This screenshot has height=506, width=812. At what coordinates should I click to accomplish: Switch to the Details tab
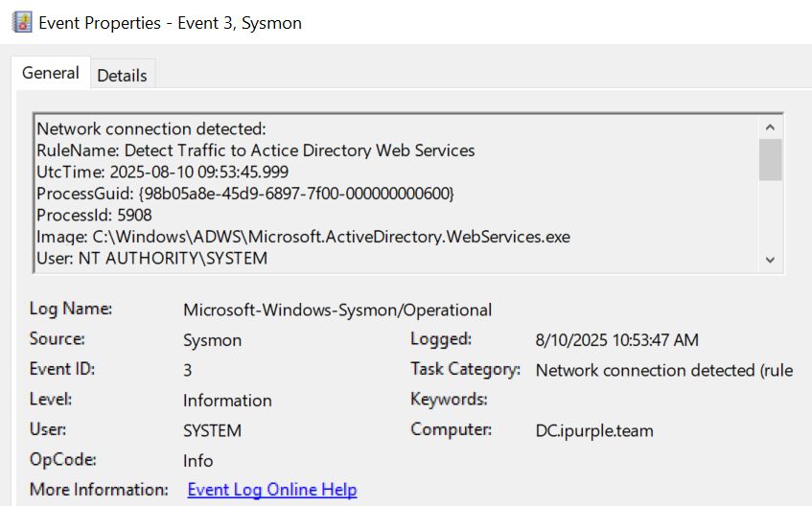point(122,75)
